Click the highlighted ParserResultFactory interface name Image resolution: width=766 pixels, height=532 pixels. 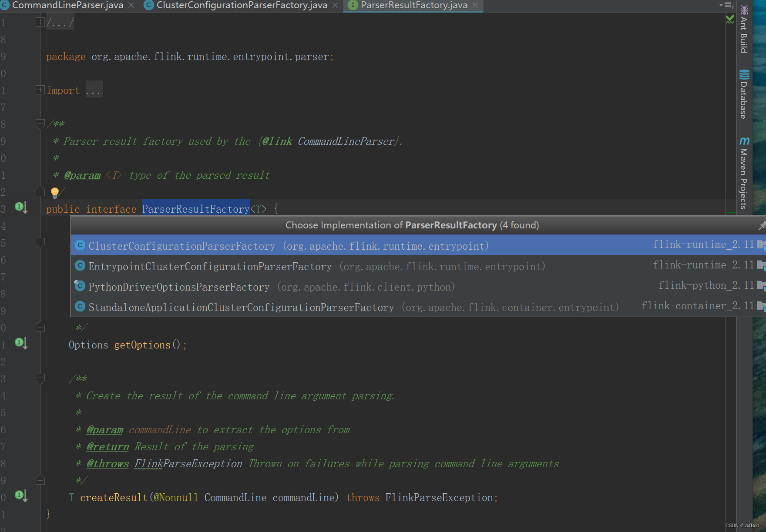coord(196,209)
